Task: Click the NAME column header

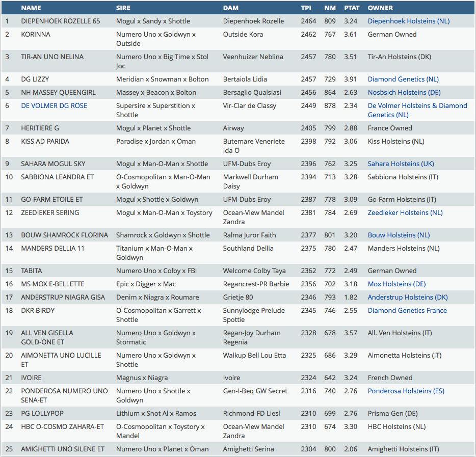Action: click(31, 8)
